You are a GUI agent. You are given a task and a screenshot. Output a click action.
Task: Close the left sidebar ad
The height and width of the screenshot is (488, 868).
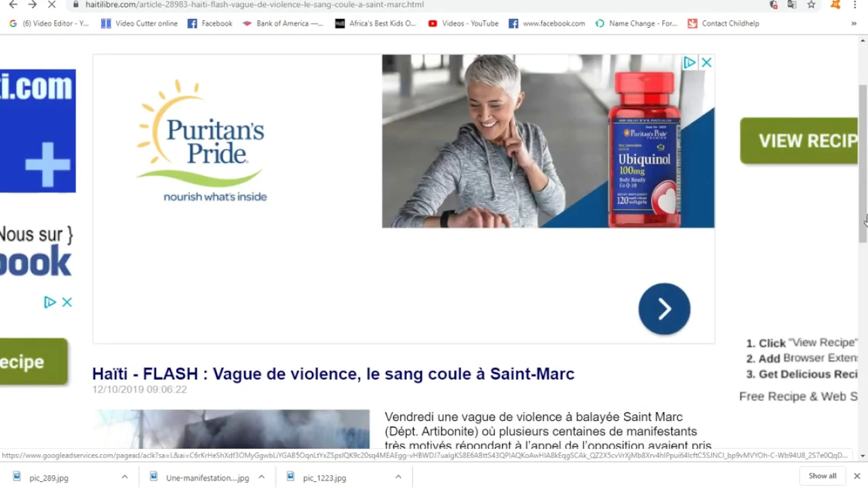pos(66,302)
